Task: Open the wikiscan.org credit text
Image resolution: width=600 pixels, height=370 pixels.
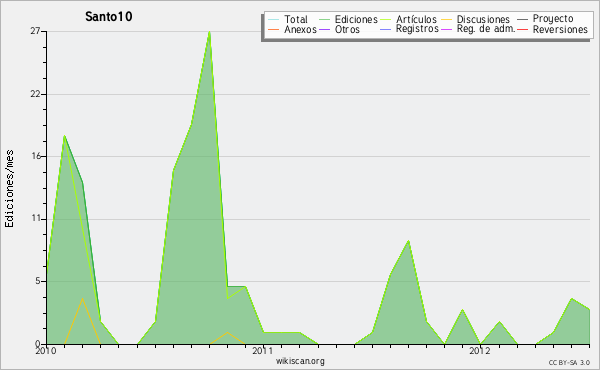Action: tap(300, 361)
